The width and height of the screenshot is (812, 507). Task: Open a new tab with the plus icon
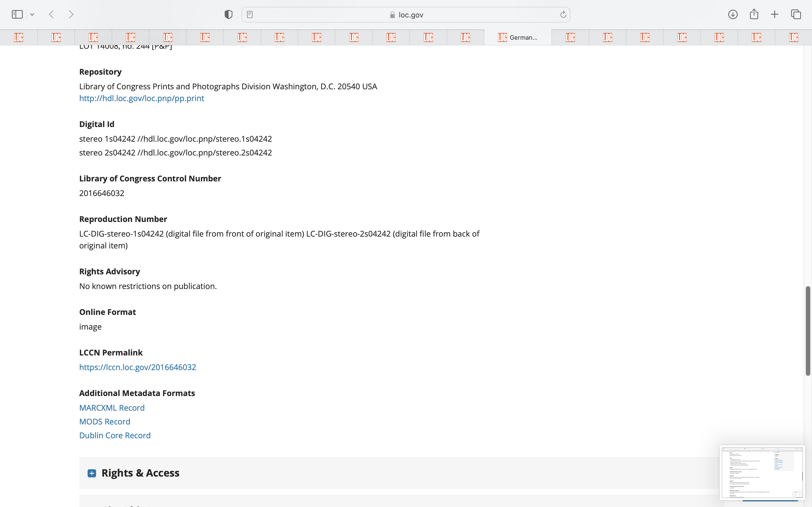tap(775, 14)
